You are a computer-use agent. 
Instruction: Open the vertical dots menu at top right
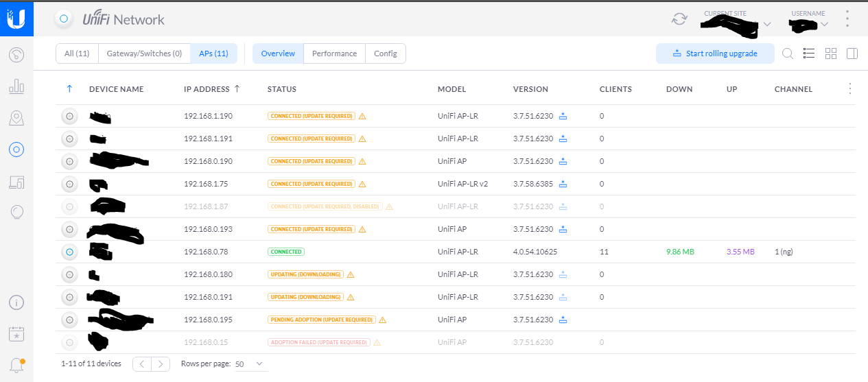pos(848,19)
